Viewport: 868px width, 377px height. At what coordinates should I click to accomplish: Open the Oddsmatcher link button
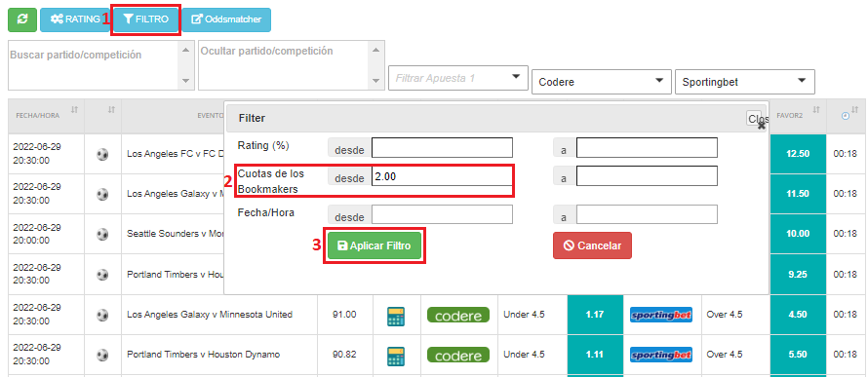click(226, 19)
